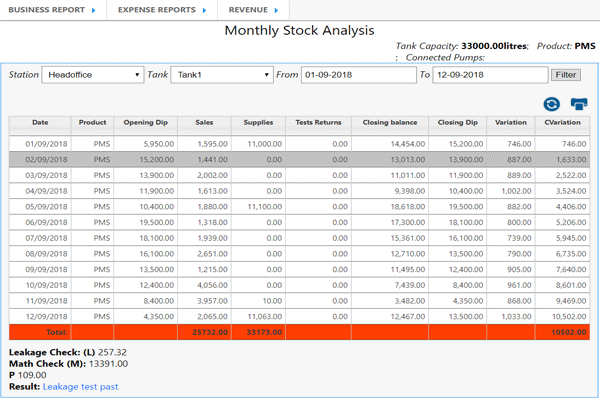
Task: Click the printer icon to print the report
Action: 579,104
